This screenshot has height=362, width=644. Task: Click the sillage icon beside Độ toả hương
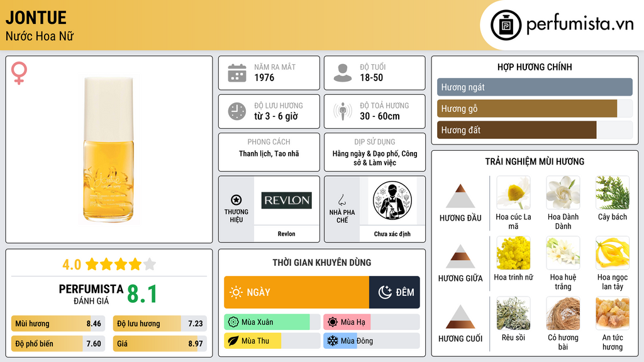coord(343,111)
